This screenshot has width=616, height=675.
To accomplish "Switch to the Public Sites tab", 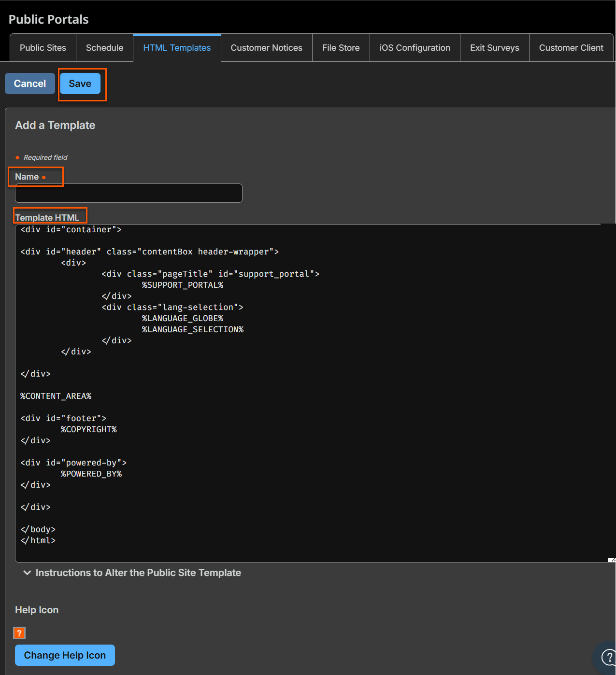I will 43,48.
